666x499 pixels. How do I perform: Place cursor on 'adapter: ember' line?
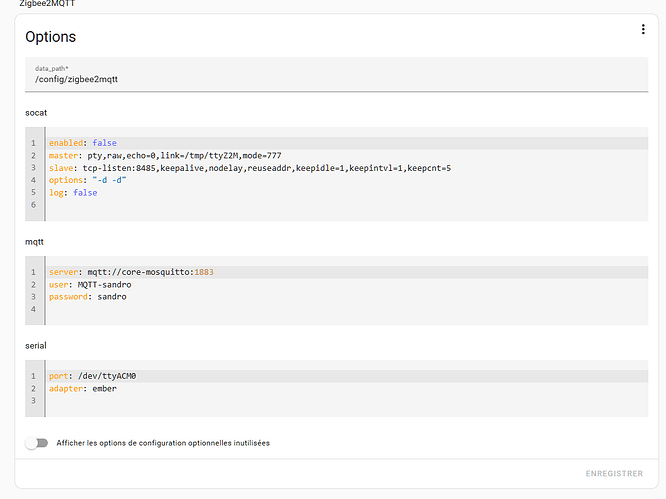click(x=82, y=389)
